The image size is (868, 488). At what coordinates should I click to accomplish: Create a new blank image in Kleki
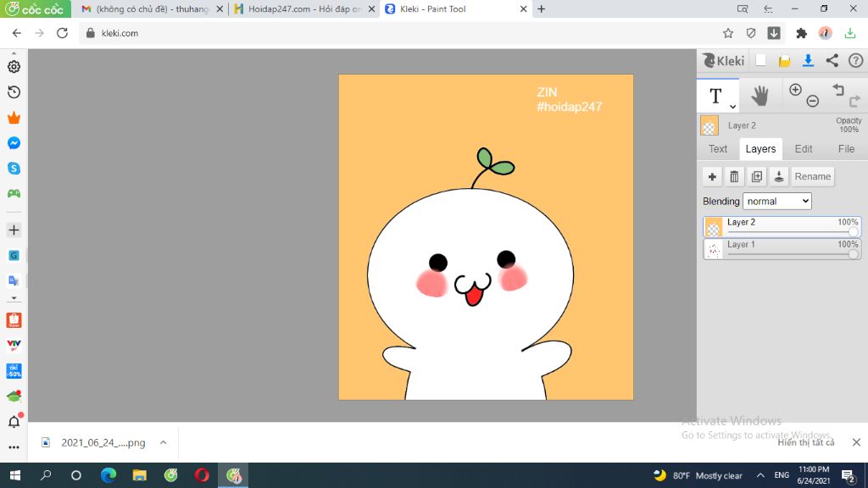760,60
